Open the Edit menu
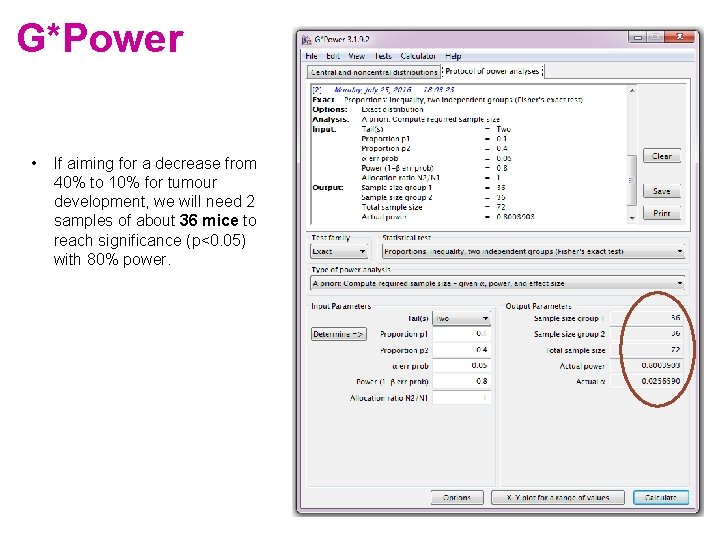Viewport: 720px width, 540px height. [x=332, y=56]
